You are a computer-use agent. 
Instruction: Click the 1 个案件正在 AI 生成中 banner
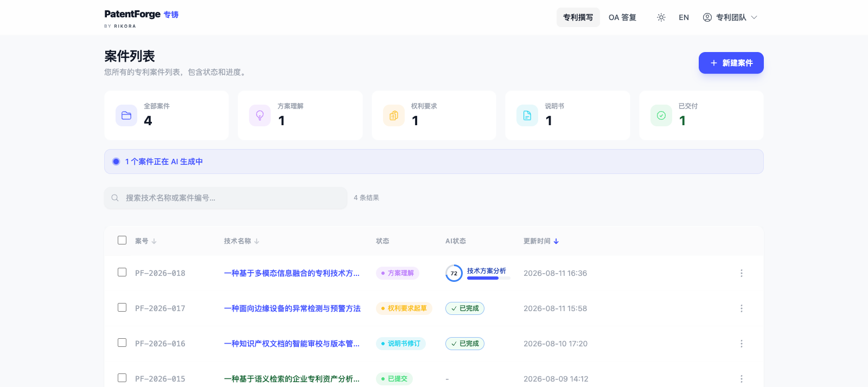pos(434,162)
